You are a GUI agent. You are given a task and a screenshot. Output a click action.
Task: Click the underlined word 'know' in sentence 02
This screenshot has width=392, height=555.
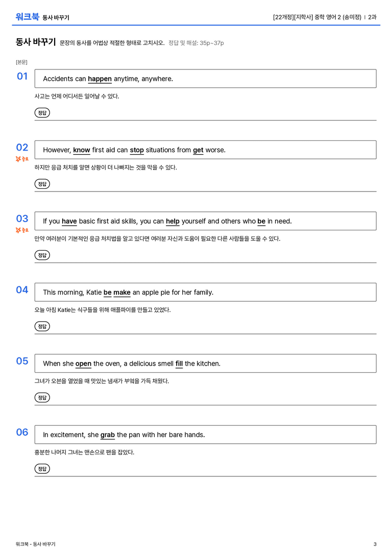pos(82,150)
